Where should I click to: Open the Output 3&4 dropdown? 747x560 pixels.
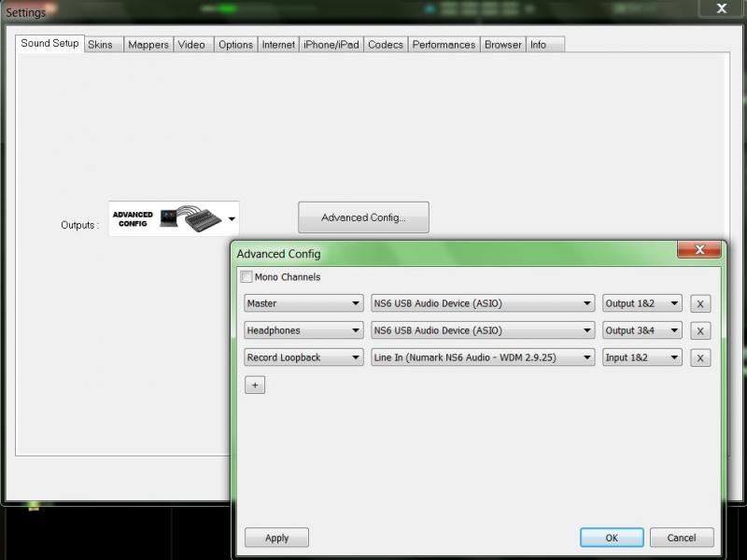click(x=642, y=330)
